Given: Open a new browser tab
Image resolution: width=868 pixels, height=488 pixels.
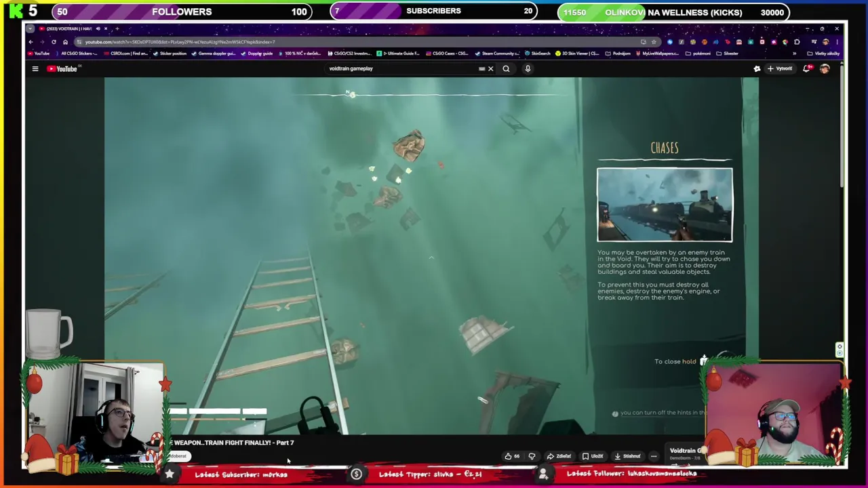Looking at the screenshot, I should coord(117,28).
